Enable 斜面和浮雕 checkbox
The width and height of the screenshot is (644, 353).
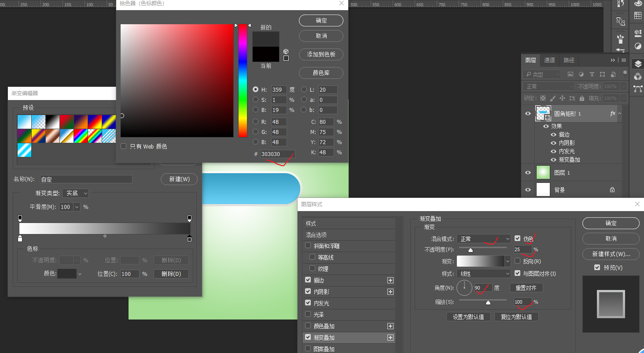click(x=308, y=246)
